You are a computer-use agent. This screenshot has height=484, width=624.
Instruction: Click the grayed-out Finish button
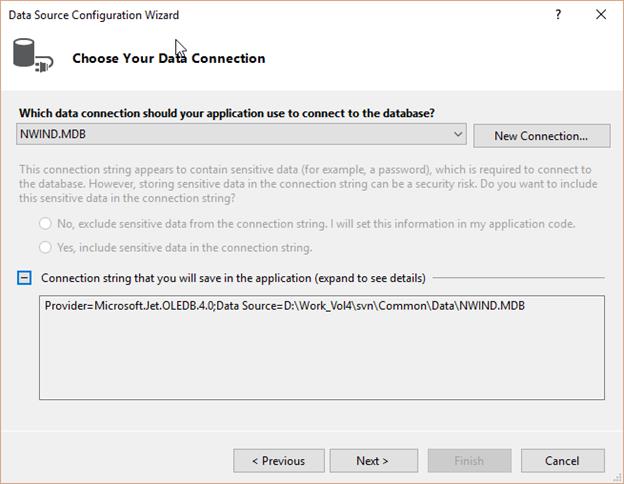coord(469,461)
